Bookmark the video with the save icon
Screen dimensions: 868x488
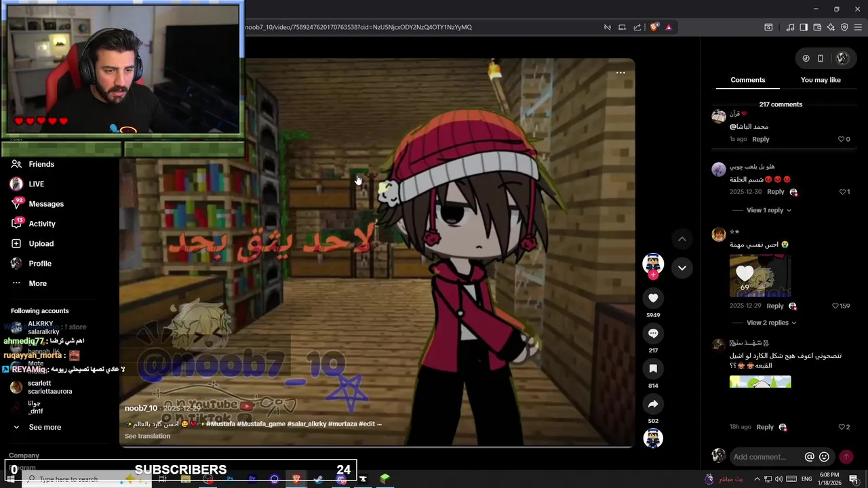click(x=653, y=369)
